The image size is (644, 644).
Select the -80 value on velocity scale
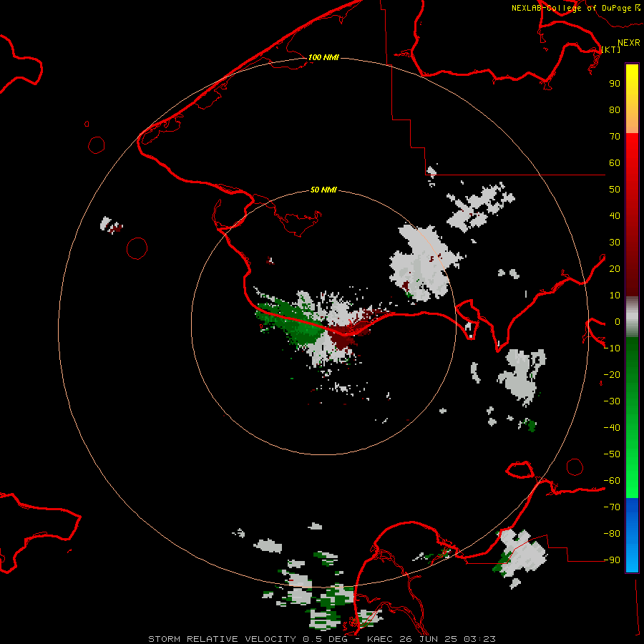pyautogui.click(x=612, y=534)
